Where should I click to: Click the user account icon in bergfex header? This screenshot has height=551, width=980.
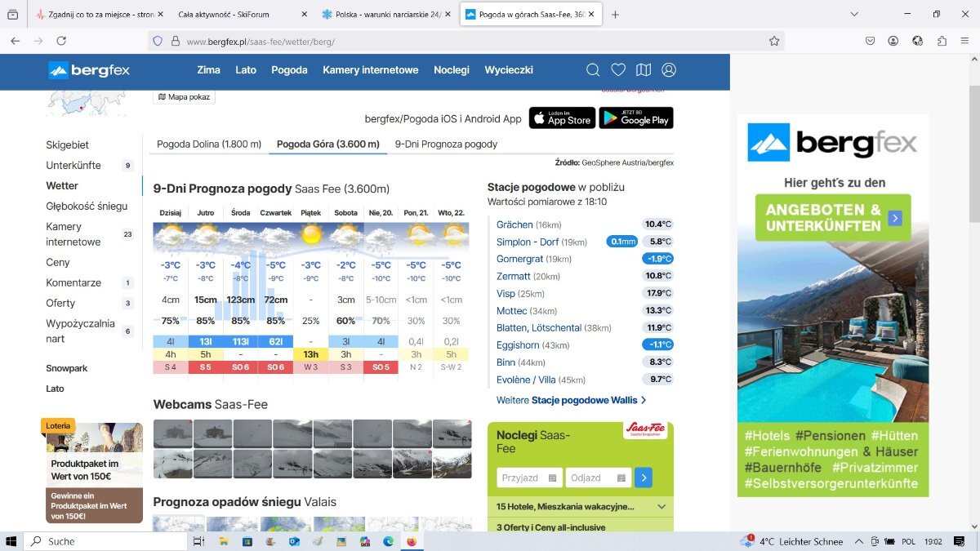(x=669, y=70)
